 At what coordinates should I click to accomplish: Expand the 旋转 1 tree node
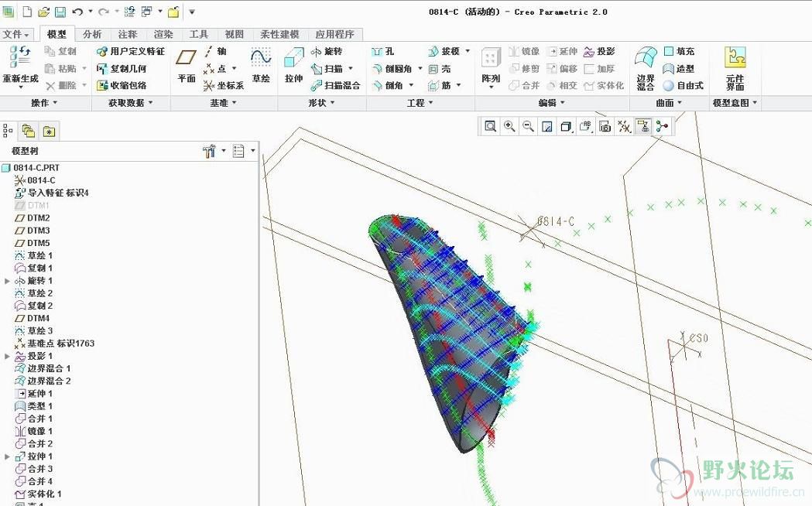(7, 281)
